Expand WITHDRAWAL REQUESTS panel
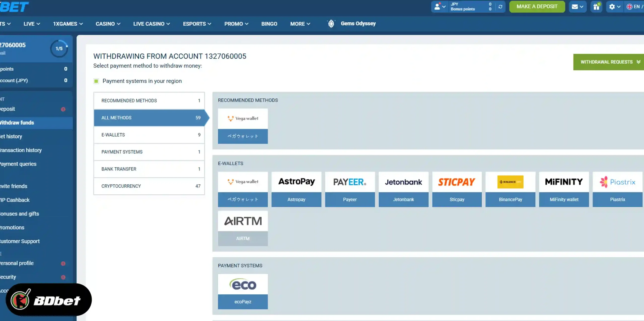Viewport: 644px width, 321px height. 609,62
